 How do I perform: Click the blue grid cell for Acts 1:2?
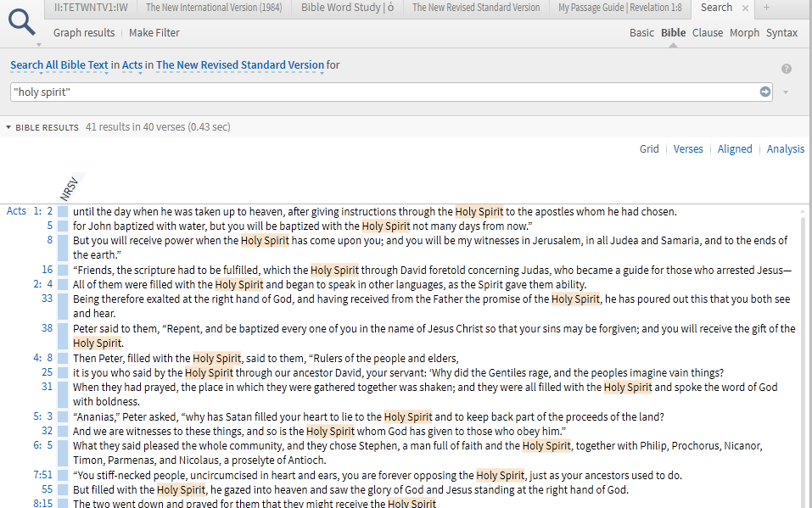[x=63, y=211]
